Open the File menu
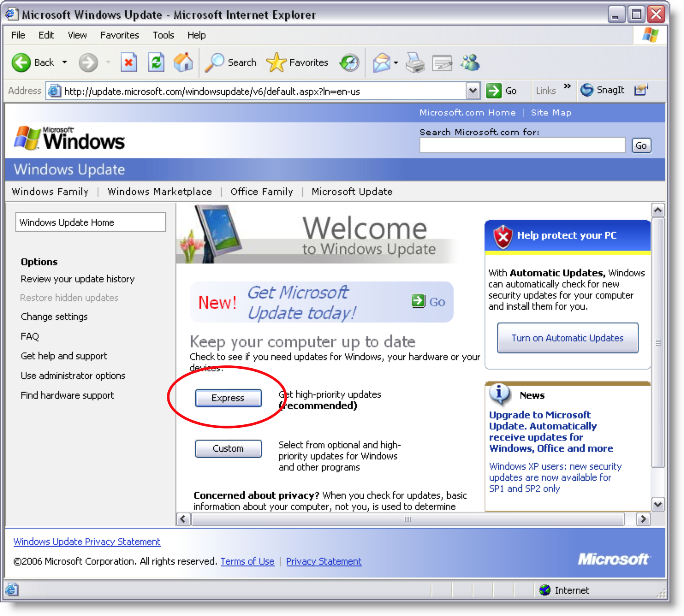Viewport: 684px width, 616px height. pyautogui.click(x=18, y=35)
